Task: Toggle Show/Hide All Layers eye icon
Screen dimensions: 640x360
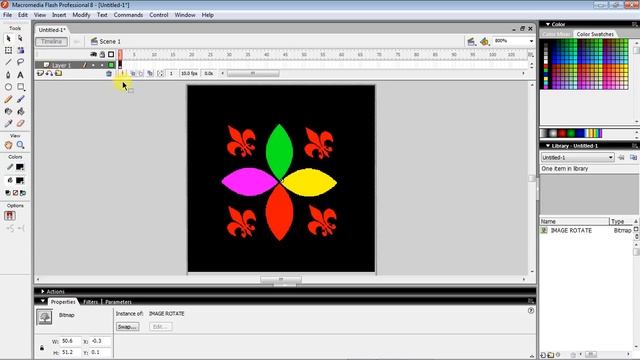Action: click(93, 54)
